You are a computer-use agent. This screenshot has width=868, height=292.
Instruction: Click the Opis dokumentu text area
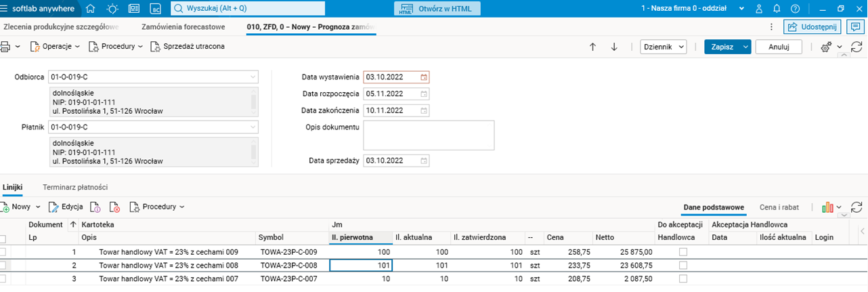[x=429, y=135]
